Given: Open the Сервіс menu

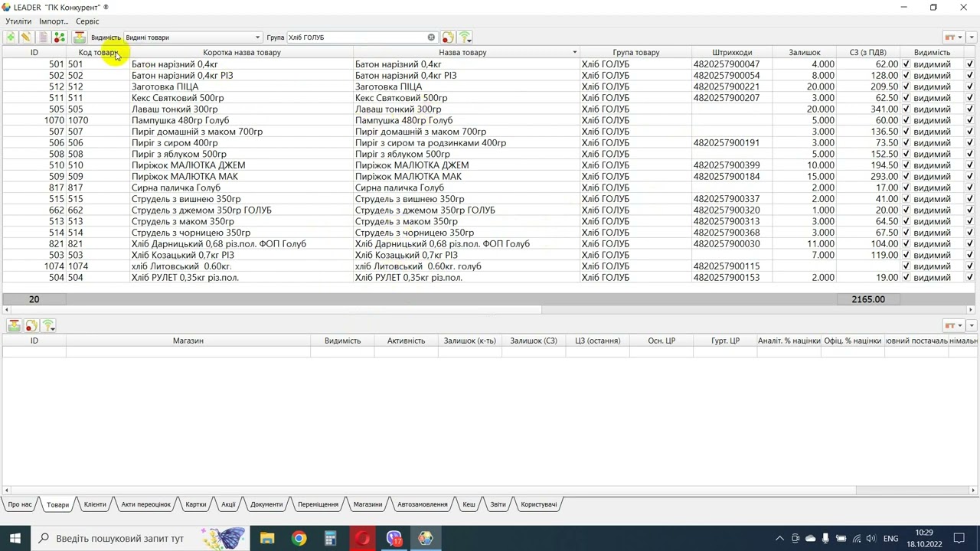Looking at the screenshot, I should click(x=87, y=21).
